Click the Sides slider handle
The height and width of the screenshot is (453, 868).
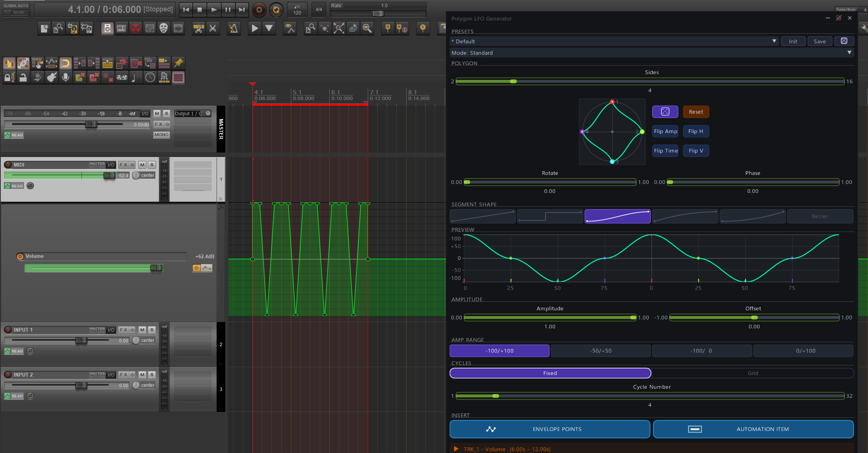(x=513, y=81)
